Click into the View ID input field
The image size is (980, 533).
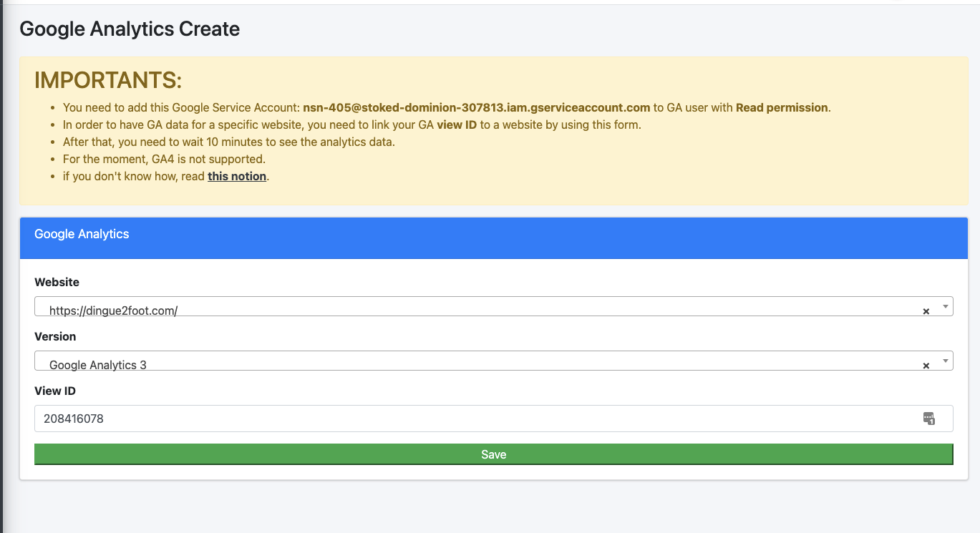pyautogui.click(x=472, y=419)
